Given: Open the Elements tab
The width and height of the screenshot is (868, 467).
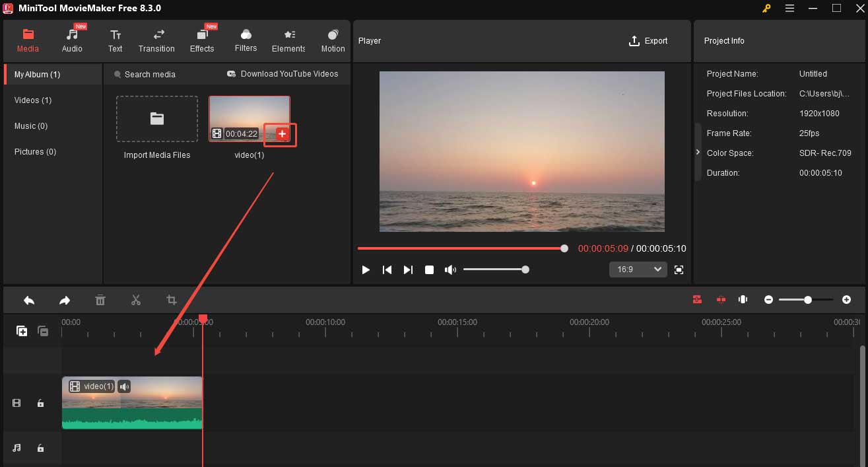Looking at the screenshot, I should tap(288, 40).
